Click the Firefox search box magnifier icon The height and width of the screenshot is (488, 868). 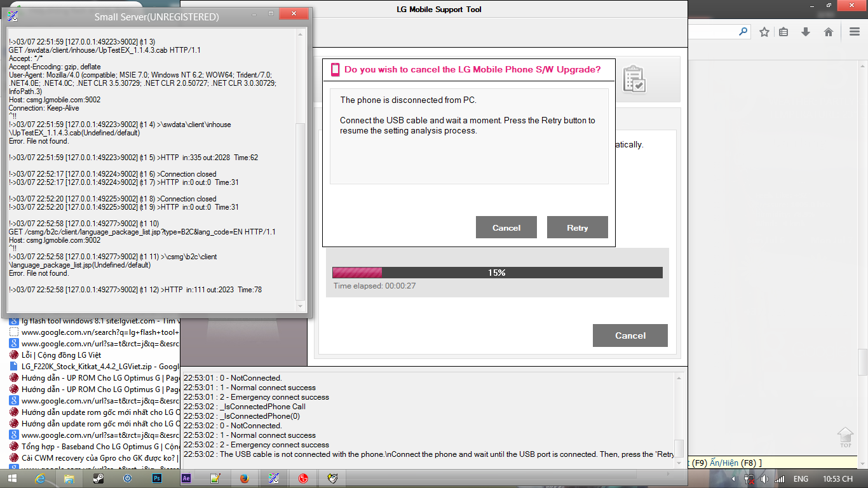743,32
